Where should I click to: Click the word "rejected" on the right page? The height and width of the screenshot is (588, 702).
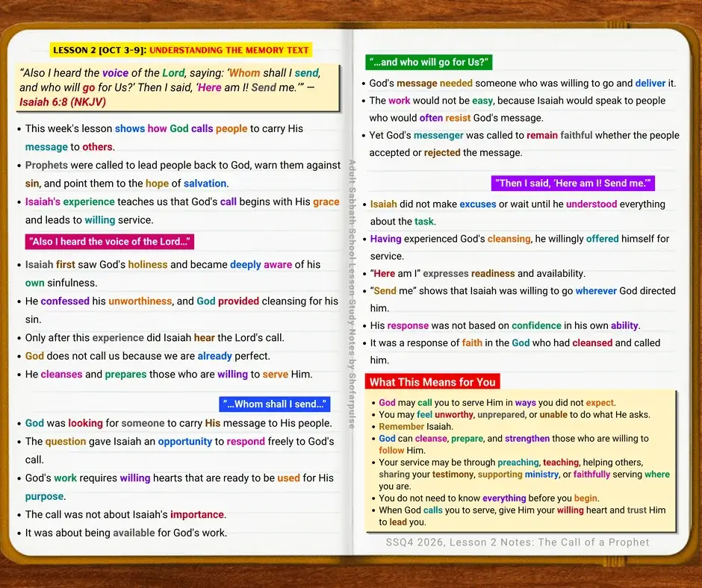(442, 152)
